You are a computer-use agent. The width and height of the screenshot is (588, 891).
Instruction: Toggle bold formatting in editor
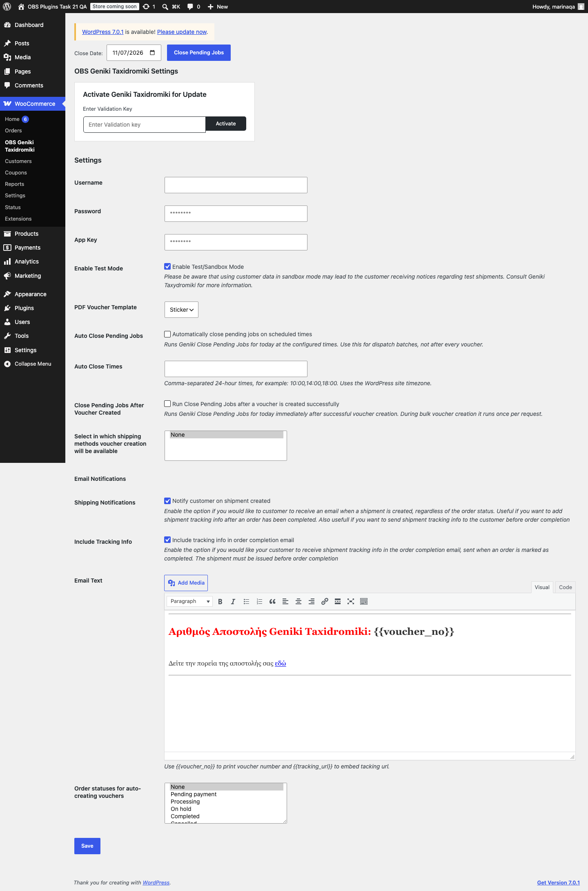point(220,601)
